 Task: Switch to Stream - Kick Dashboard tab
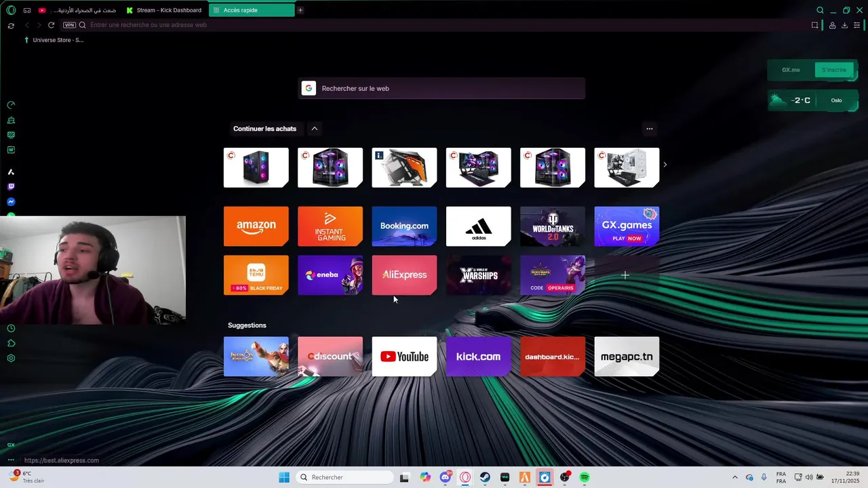tap(165, 10)
